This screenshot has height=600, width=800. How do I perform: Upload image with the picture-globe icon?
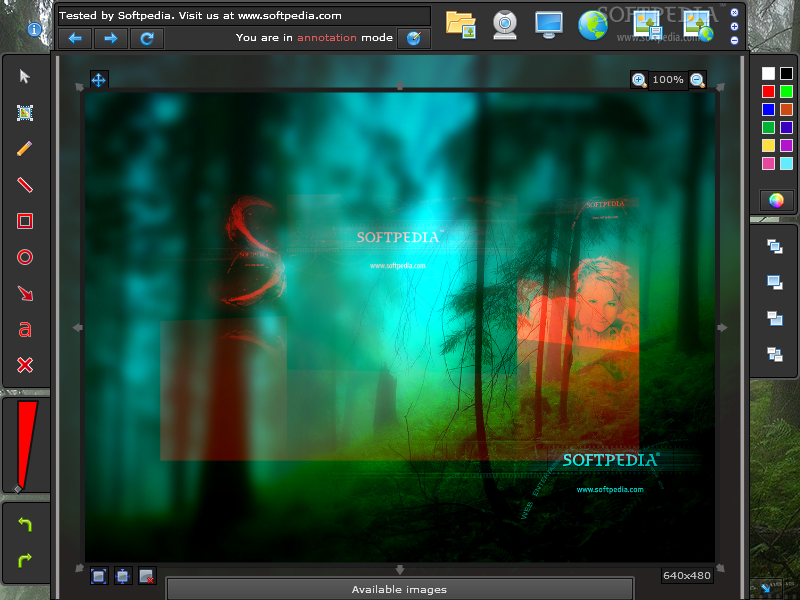[x=698, y=25]
